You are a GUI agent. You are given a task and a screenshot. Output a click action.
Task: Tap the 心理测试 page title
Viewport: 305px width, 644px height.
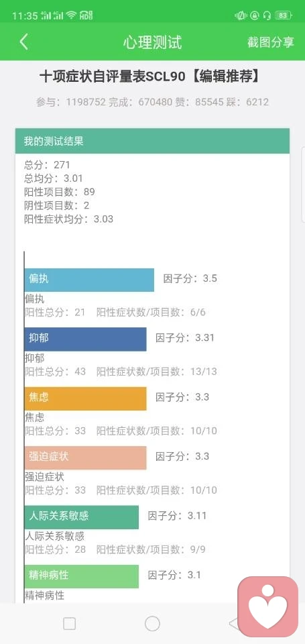click(152, 42)
